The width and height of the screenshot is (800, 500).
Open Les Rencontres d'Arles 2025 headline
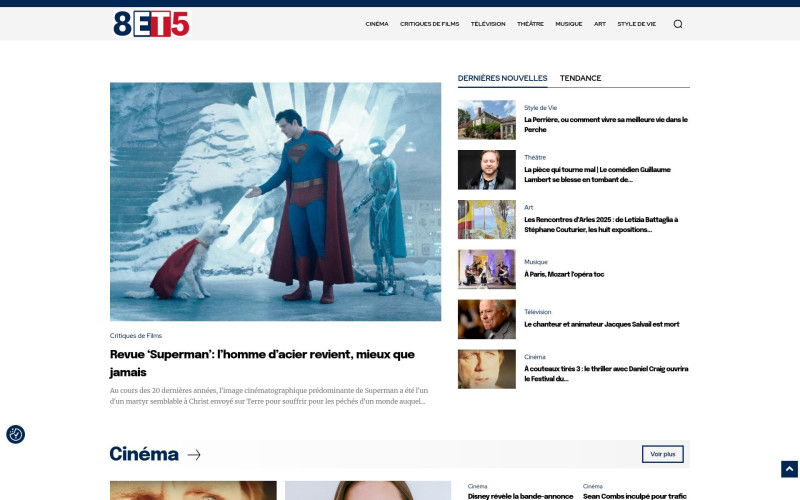tap(601, 224)
